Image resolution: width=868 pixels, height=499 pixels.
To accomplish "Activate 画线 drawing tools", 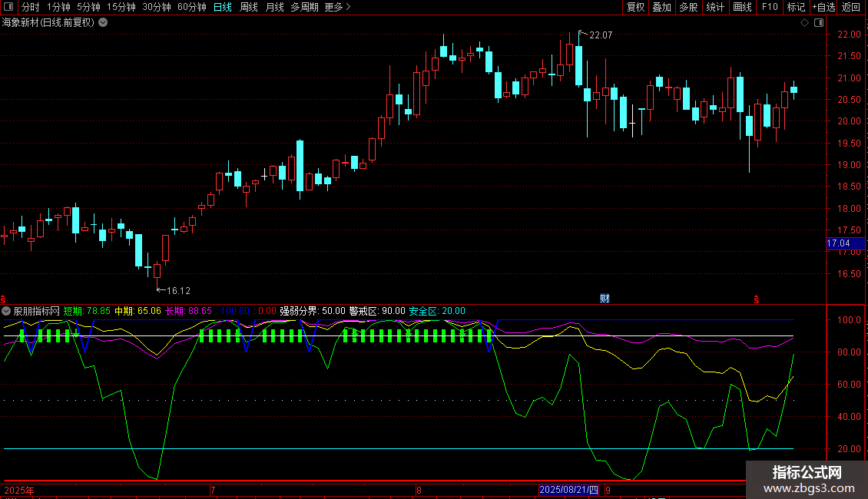I will point(742,7).
